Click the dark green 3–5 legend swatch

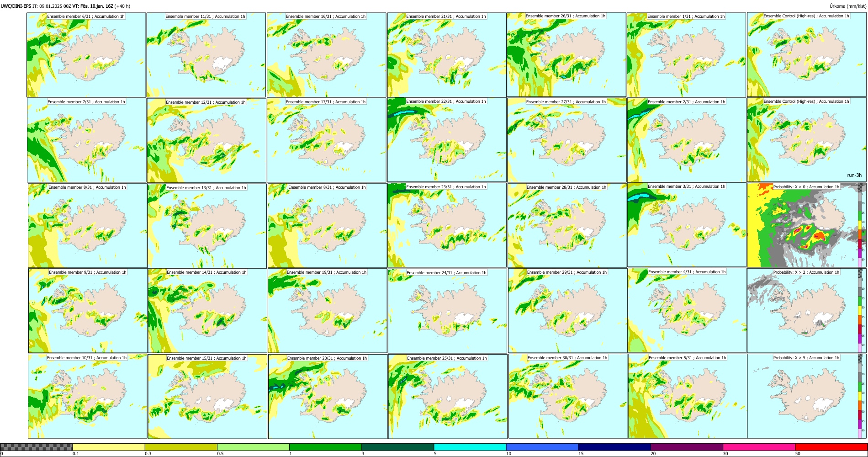coord(397,447)
